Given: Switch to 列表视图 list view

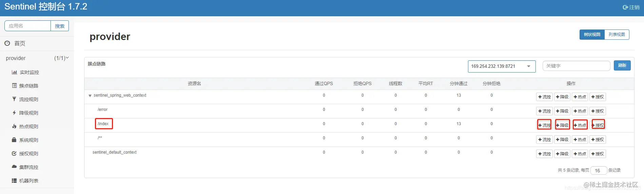Looking at the screenshot, I should (617, 35).
